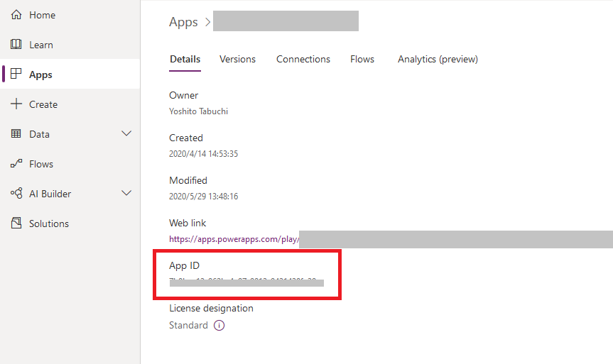Screen dimensions: 613x364
Task: Switch to the Versions tab
Action: 237,60
